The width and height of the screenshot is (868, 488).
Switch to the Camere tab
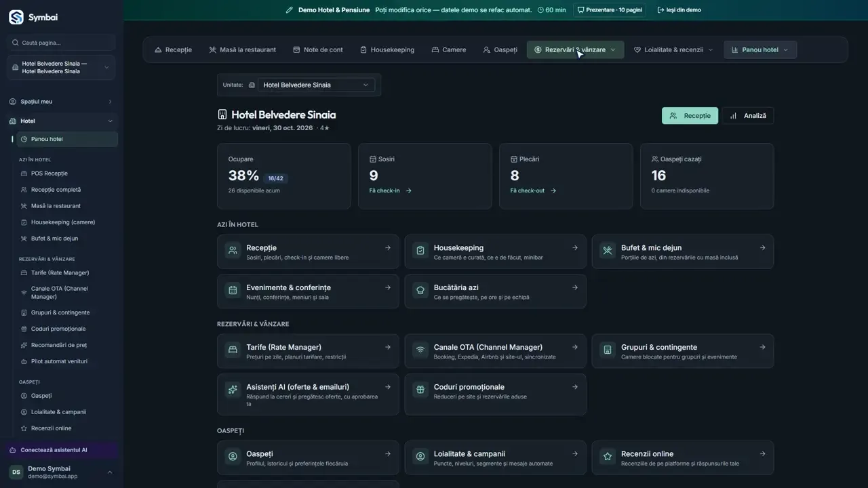tap(448, 49)
